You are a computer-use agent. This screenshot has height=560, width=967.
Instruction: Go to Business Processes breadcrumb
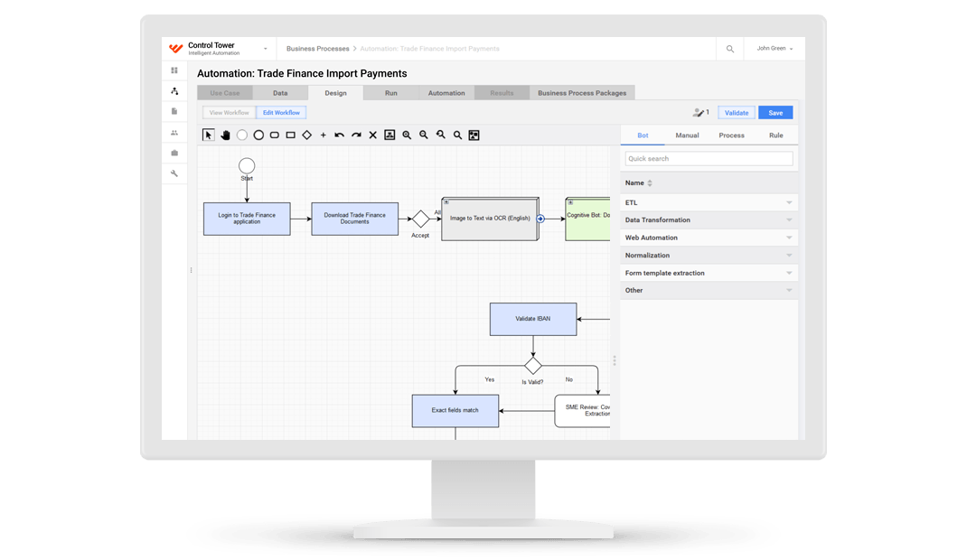(x=317, y=49)
